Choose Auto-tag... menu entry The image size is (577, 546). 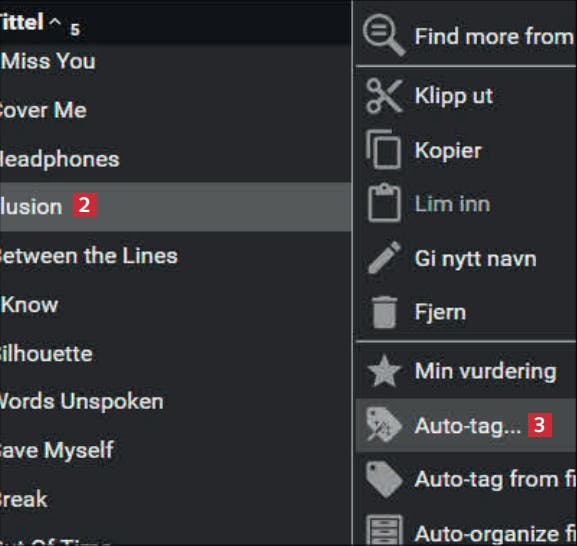pyautogui.click(x=466, y=425)
